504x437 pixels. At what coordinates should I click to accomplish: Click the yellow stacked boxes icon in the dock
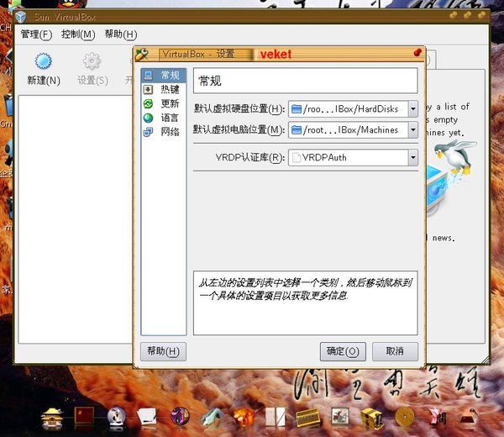[x=372, y=418]
